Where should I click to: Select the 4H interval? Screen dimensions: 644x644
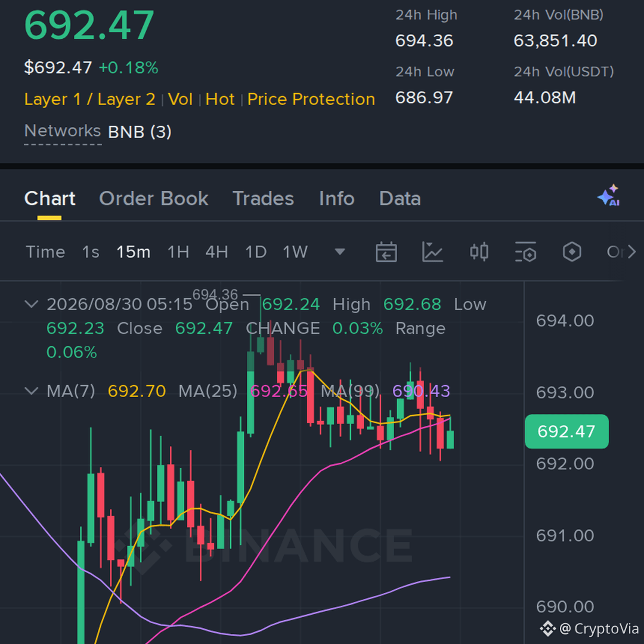[217, 252]
